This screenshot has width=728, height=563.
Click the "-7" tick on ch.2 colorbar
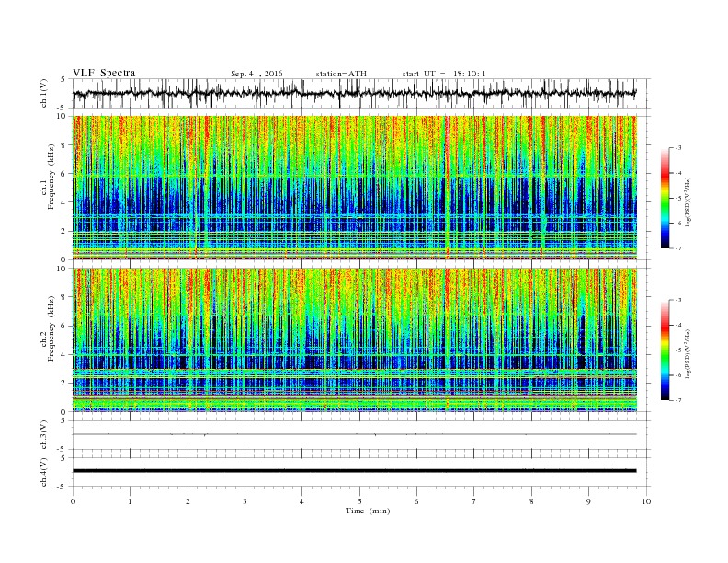click(x=678, y=400)
